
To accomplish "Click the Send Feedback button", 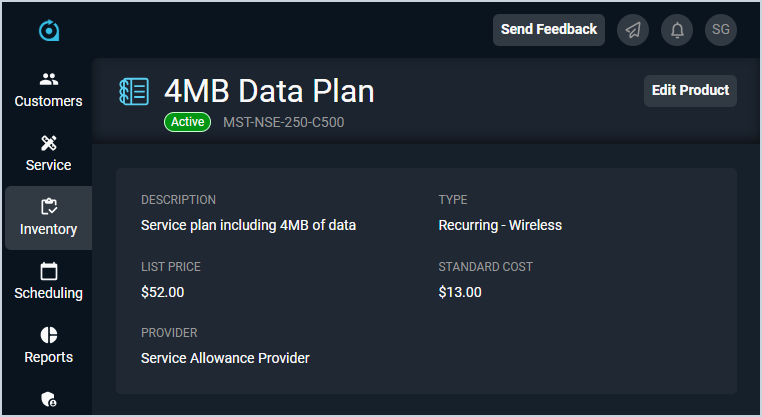I will click(549, 30).
